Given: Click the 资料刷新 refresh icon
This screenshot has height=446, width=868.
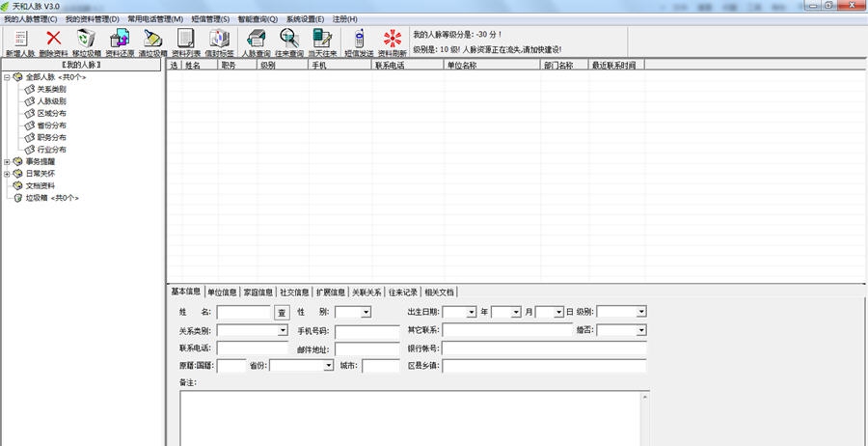Looking at the screenshot, I should 392,39.
